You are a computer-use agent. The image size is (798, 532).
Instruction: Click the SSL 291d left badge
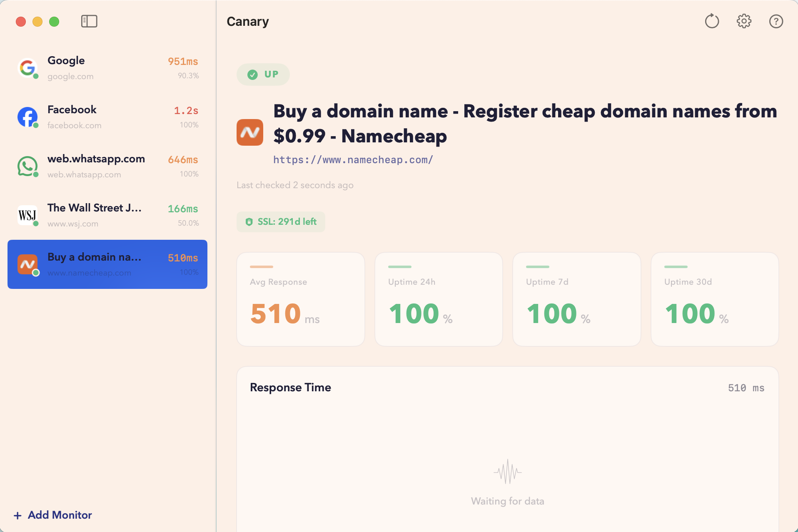[x=281, y=222]
